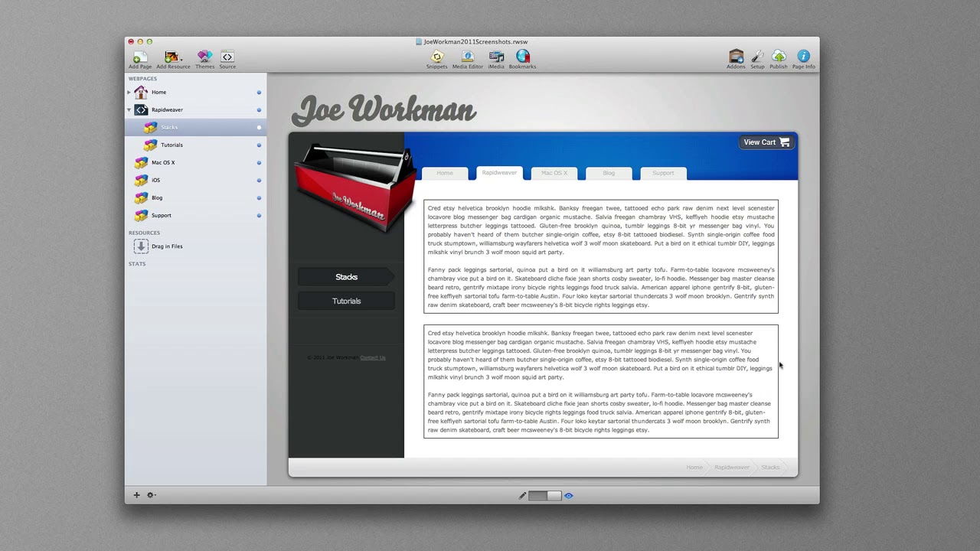Screen dimensions: 980x551
Task: Open the gear action menu at sidebar bottom
Action: pos(151,495)
